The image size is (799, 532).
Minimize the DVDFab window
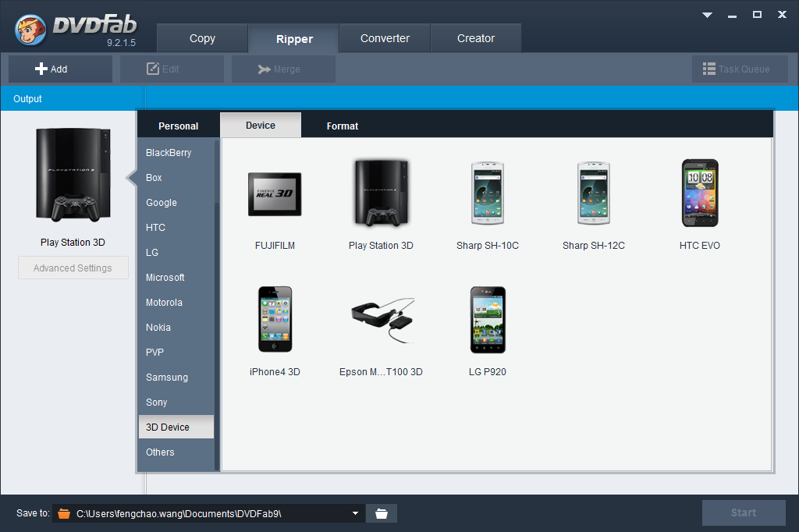point(732,16)
